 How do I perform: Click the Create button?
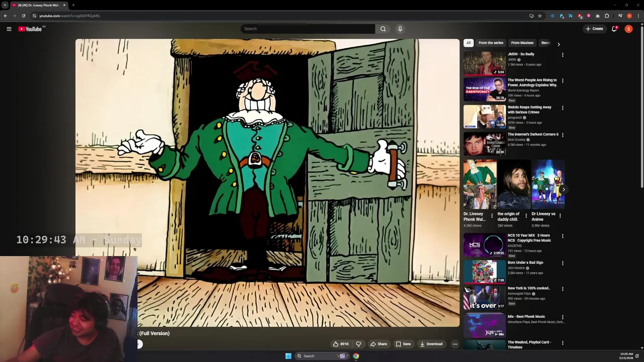point(594,29)
